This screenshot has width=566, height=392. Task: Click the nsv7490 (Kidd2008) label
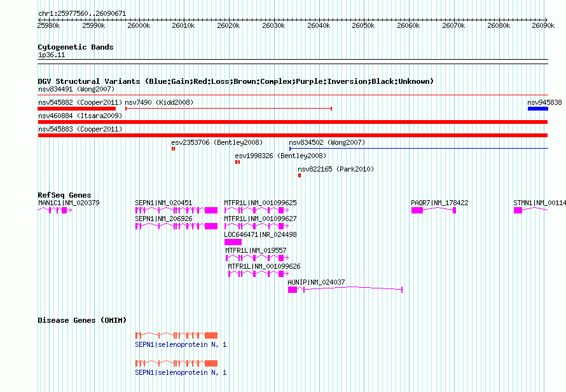point(159,102)
